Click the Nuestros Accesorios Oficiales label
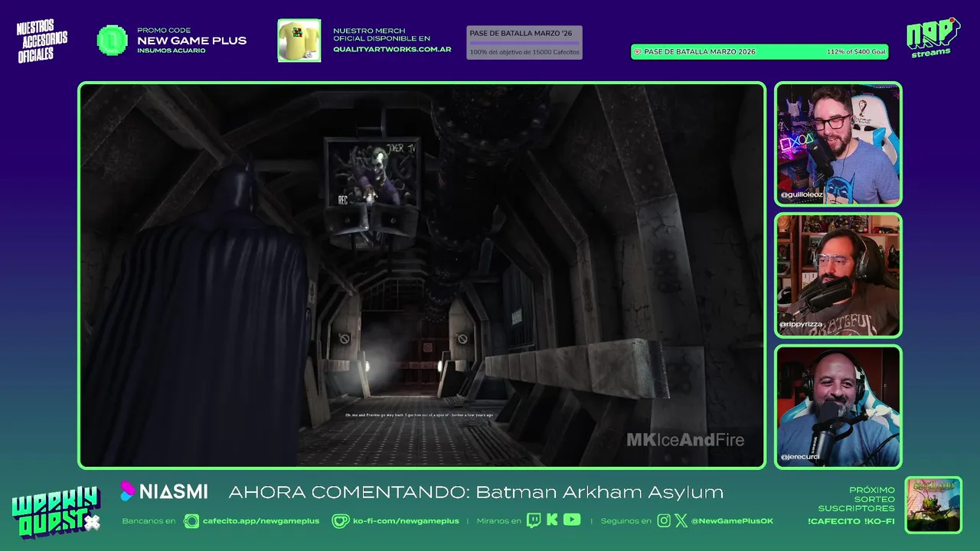980x551 pixels. [42, 40]
